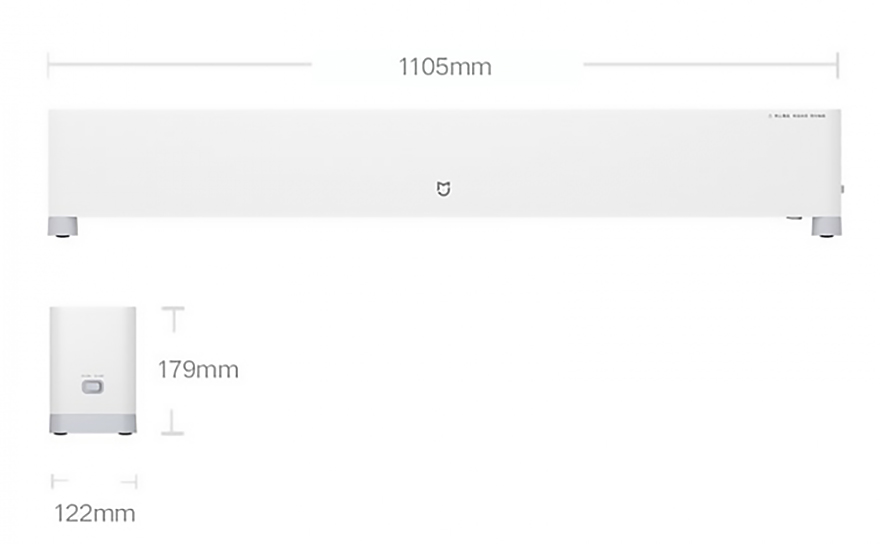Click the bottom T-marker of height dimension
Image resolution: width=880 pixels, height=544 pixels.
point(174,422)
